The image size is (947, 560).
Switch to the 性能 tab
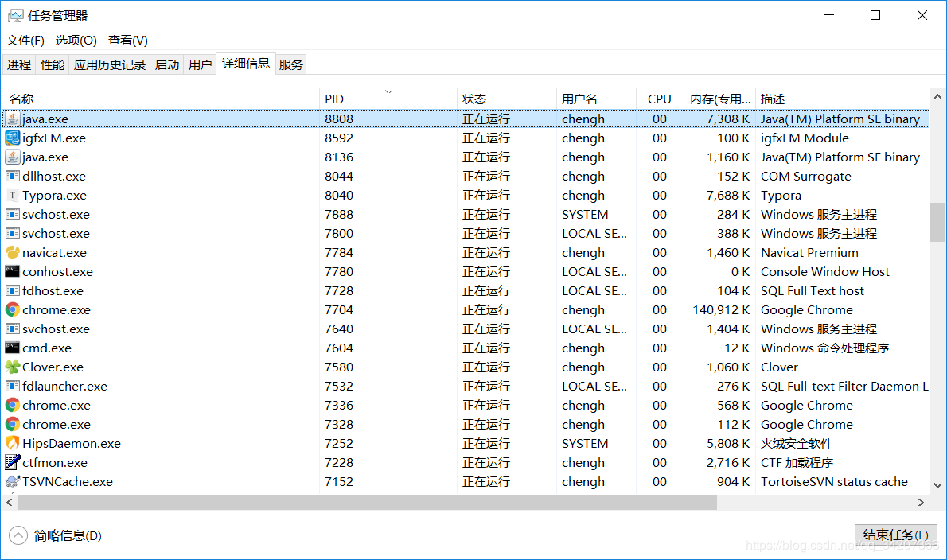[x=52, y=64]
